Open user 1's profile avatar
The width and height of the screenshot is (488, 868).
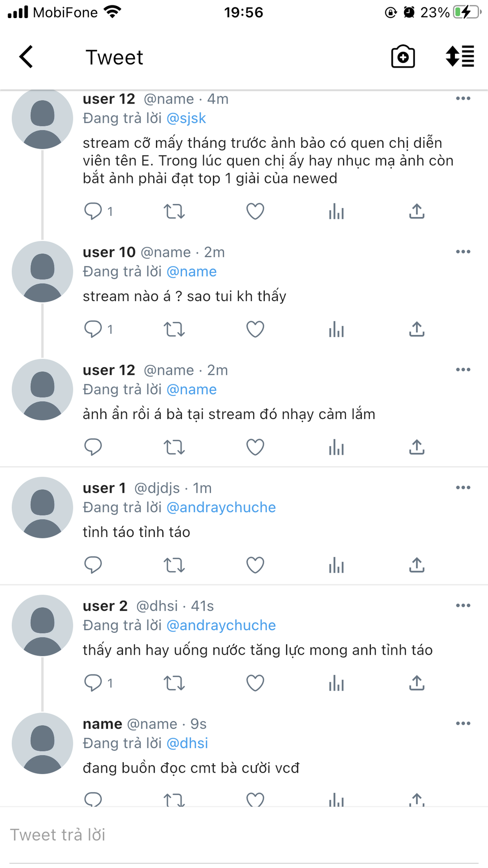click(42, 508)
